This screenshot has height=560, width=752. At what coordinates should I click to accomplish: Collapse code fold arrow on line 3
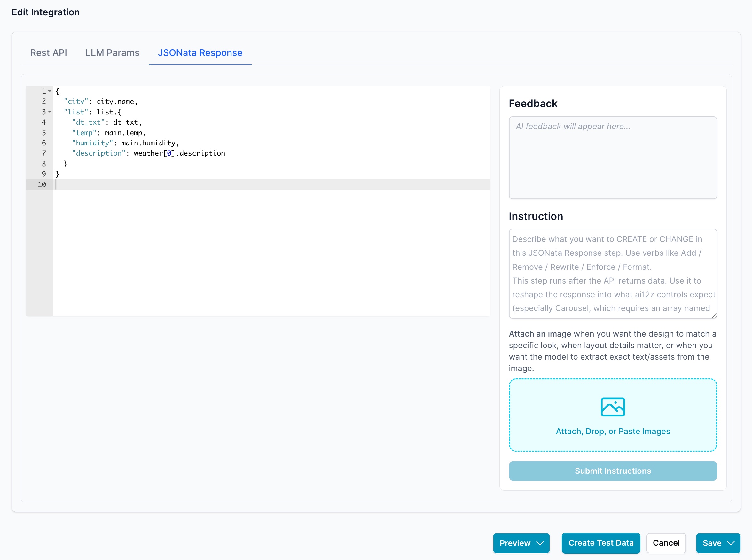[x=50, y=112]
